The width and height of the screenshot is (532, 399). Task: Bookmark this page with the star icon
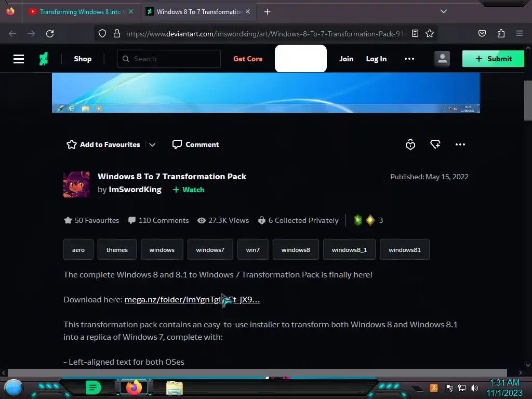pyautogui.click(x=430, y=33)
